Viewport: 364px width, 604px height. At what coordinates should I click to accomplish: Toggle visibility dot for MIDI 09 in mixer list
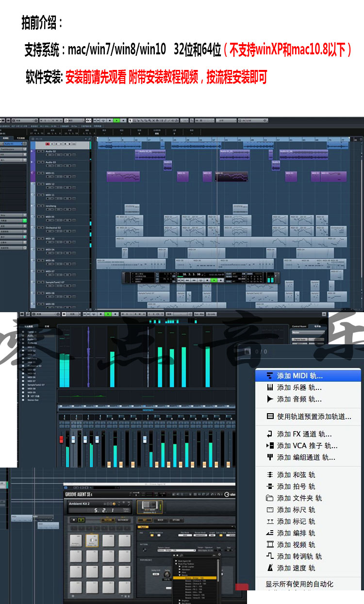(x=23, y=392)
